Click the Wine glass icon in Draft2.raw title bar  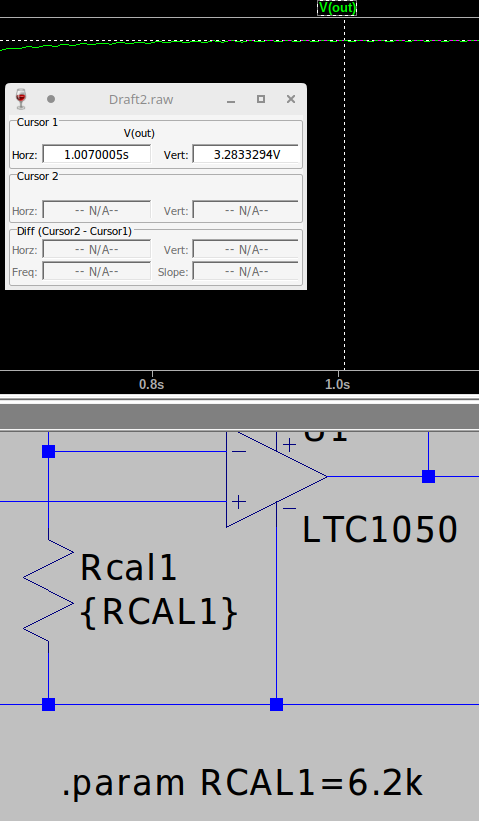point(21,99)
